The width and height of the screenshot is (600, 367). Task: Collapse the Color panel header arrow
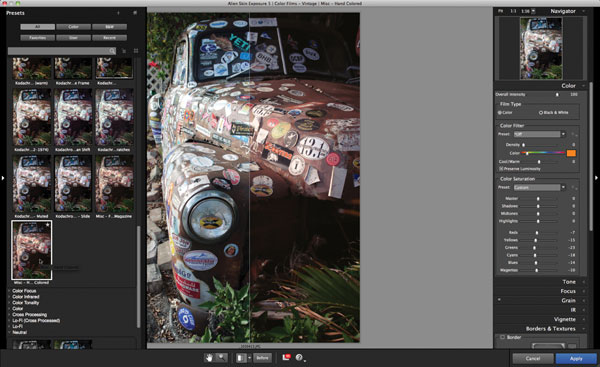[584, 86]
